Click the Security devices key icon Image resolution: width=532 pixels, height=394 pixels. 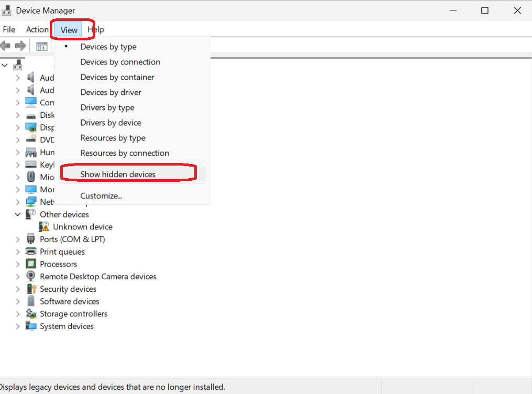click(x=31, y=289)
